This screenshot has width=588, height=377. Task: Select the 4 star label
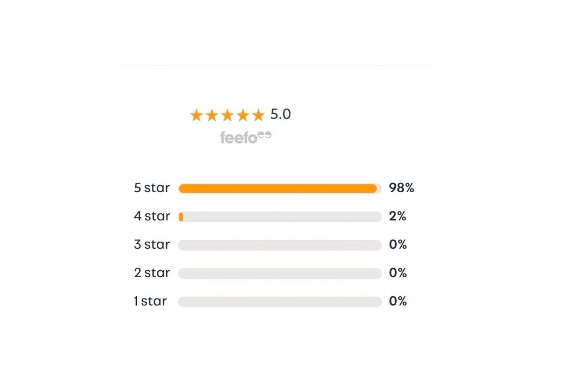pyautogui.click(x=152, y=216)
